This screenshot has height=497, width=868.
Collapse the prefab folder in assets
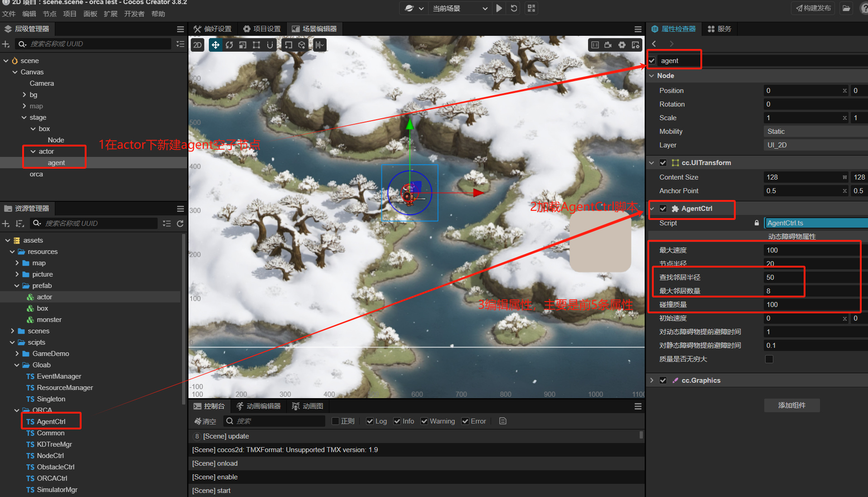click(17, 286)
